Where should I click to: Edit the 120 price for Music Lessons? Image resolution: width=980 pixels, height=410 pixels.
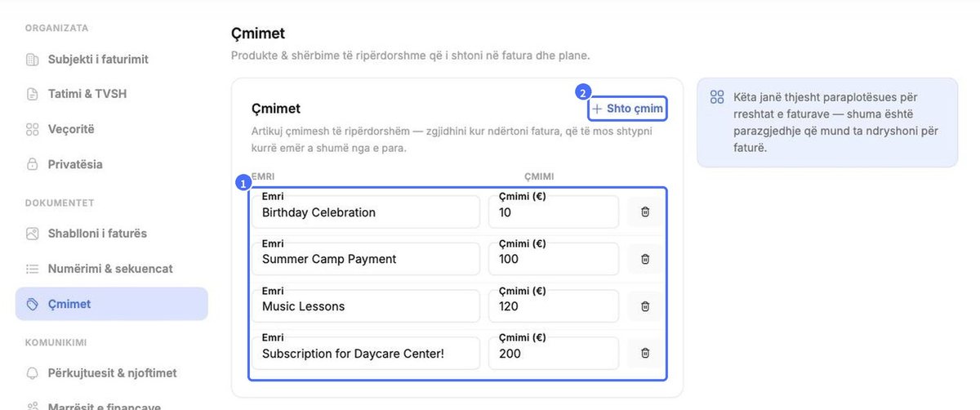pyautogui.click(x=554, y=306)
